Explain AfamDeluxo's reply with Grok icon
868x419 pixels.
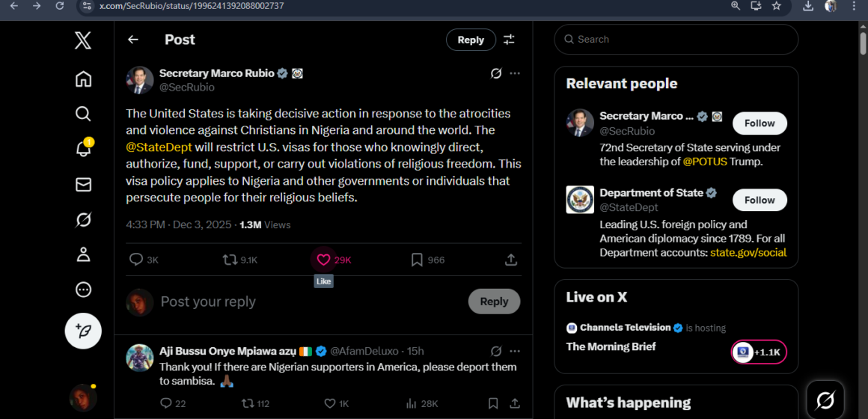click(496, 351)
